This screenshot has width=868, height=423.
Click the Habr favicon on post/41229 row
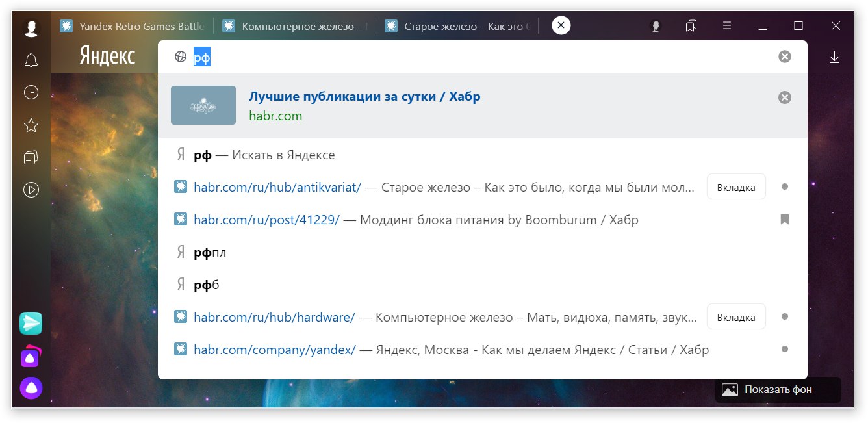click(181, 220)
